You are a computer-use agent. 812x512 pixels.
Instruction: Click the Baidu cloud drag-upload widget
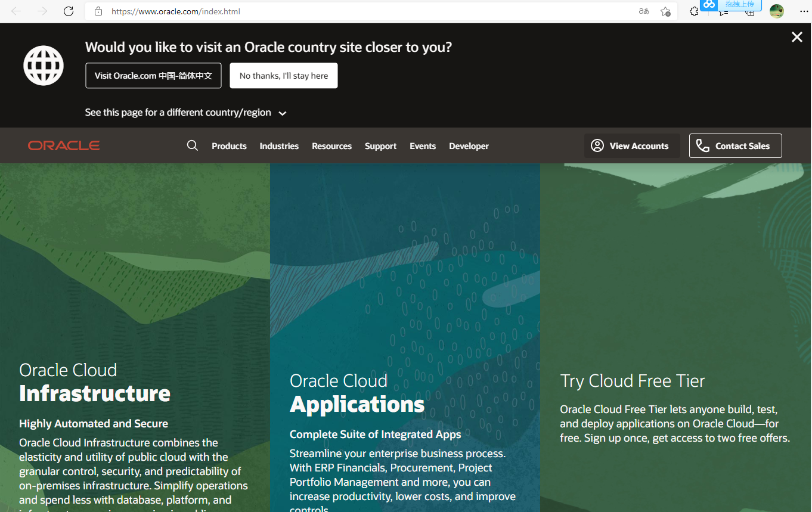click(732, 5)
